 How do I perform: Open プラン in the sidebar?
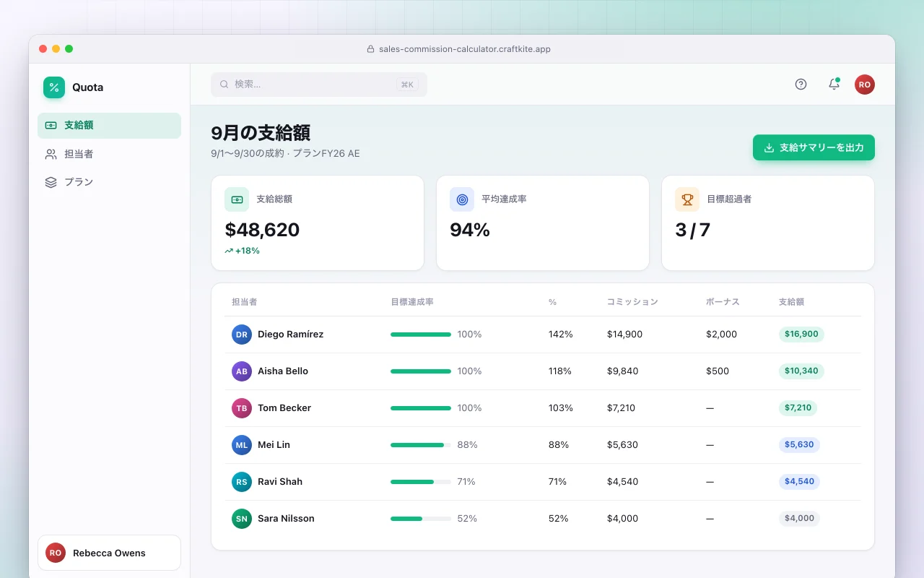click(109, 182)
